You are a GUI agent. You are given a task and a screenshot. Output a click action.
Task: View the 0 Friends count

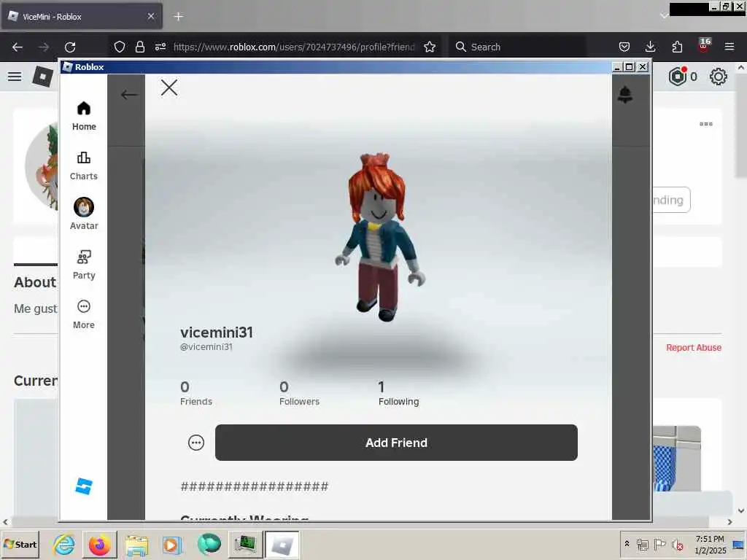[196, 393]
